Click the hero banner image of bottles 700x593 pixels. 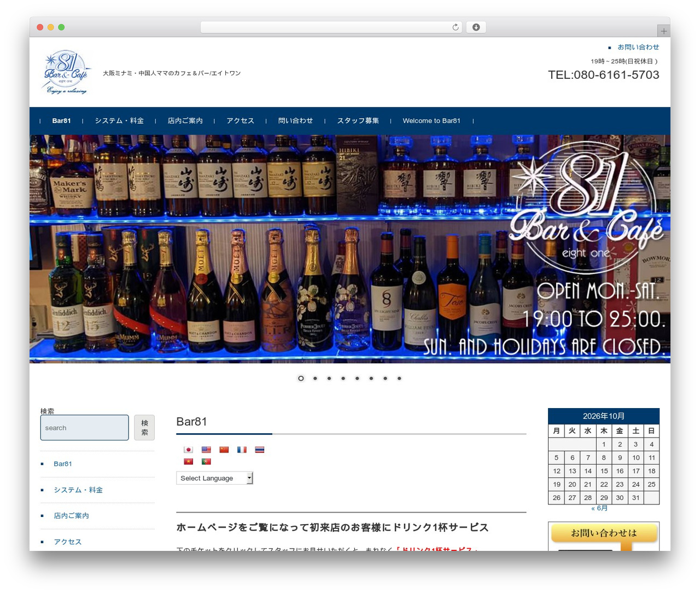(350, 249)
